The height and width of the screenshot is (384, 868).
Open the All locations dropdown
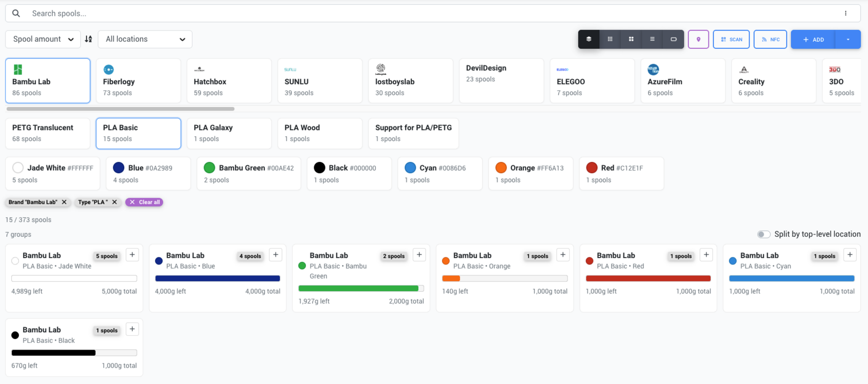pyautogui.click(x=145, y=39)
